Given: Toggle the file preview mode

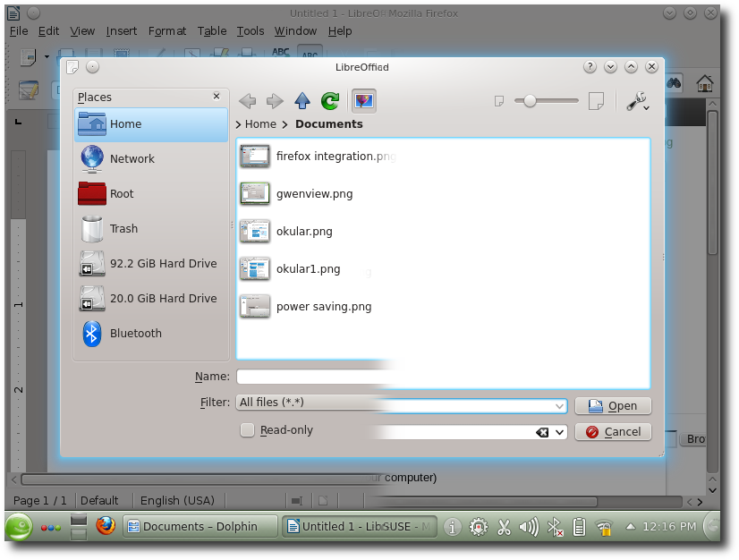Looking at the screenshot, I should pos(363,101).
